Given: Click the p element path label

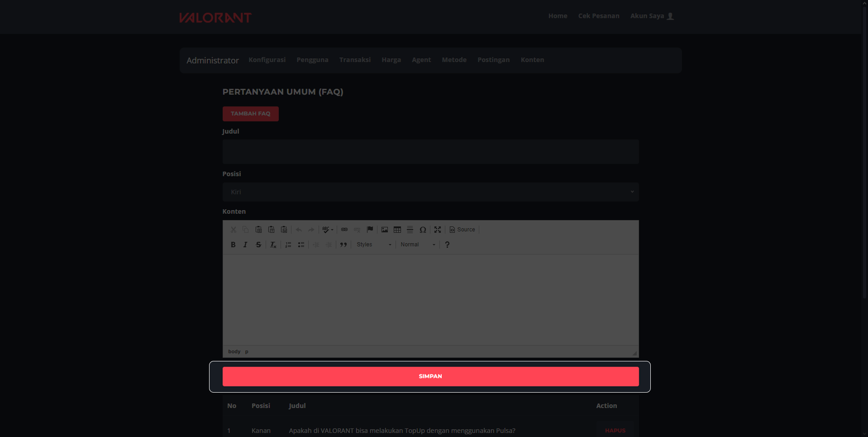Looking at the screenshot, I should pos(247,351).
